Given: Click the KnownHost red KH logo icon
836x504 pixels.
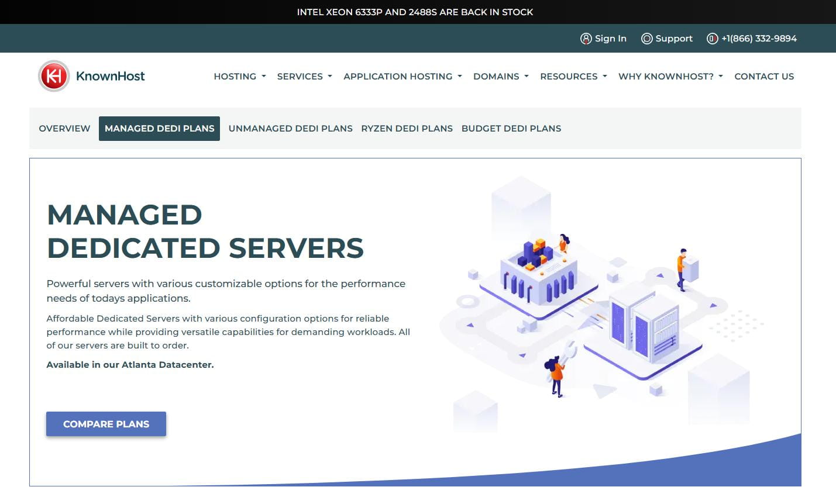Looking at the screenshot, I should coord(54,76).
